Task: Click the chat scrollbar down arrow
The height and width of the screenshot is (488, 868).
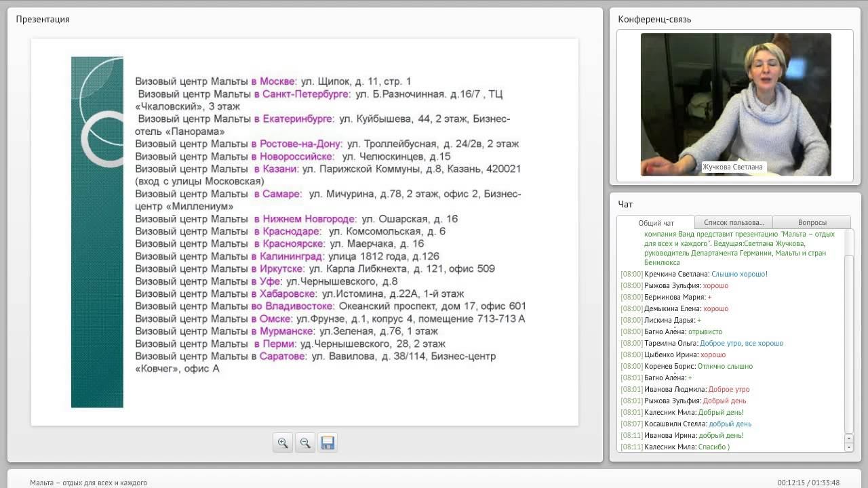Action: [x=848, y=447]
